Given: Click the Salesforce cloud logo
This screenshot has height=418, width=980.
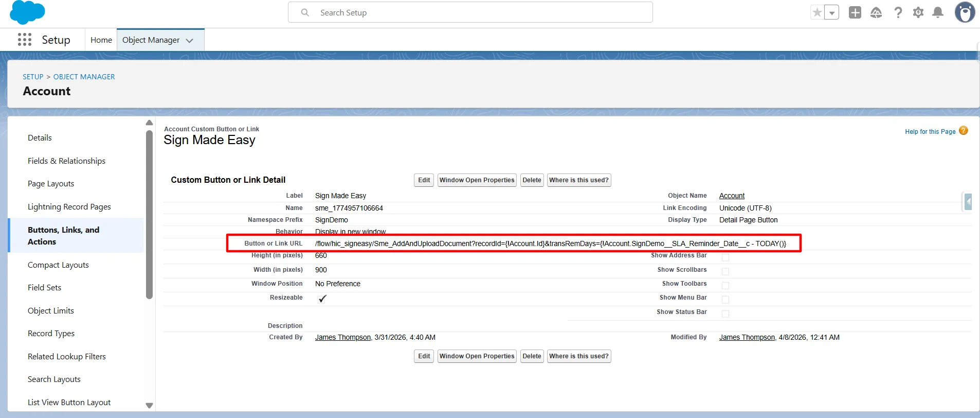Looking at the screenshot, I should click(x=27, y=12).
